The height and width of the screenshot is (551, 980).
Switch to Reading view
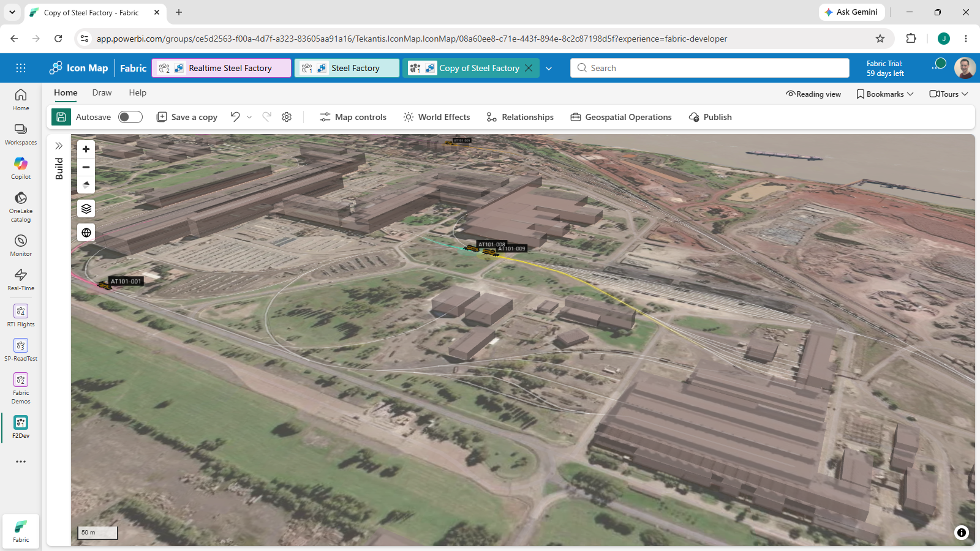[813, 94]
